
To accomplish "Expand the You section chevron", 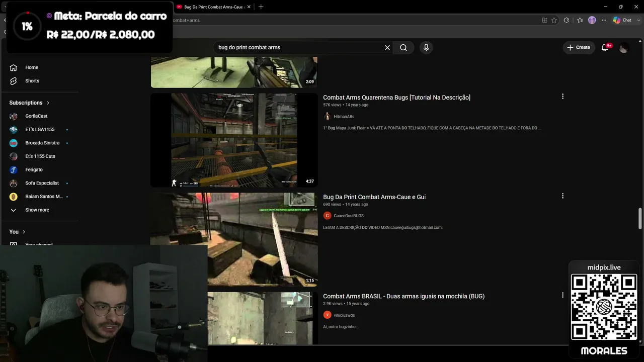I will tap(24, 232).
